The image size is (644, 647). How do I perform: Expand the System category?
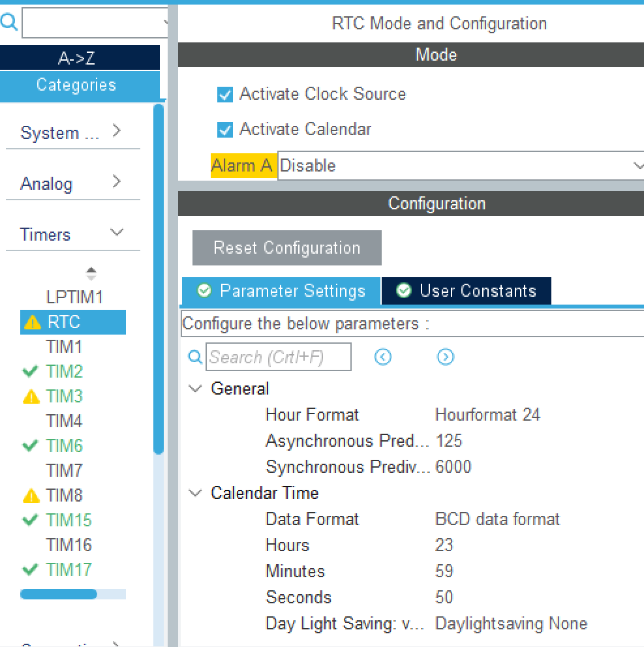click(117, 131)
